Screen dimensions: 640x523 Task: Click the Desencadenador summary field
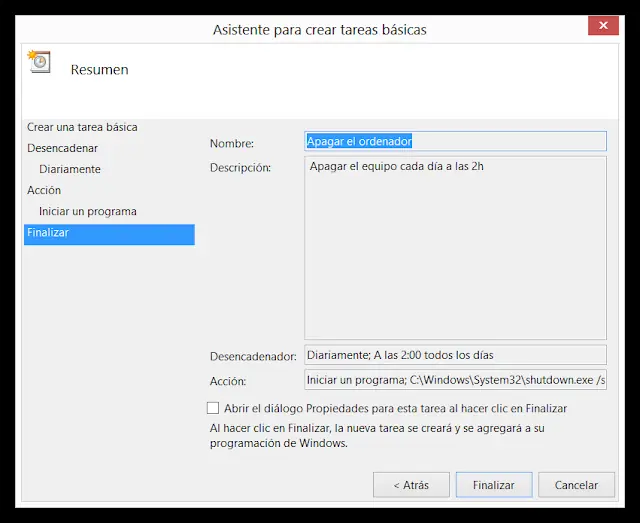456,355
